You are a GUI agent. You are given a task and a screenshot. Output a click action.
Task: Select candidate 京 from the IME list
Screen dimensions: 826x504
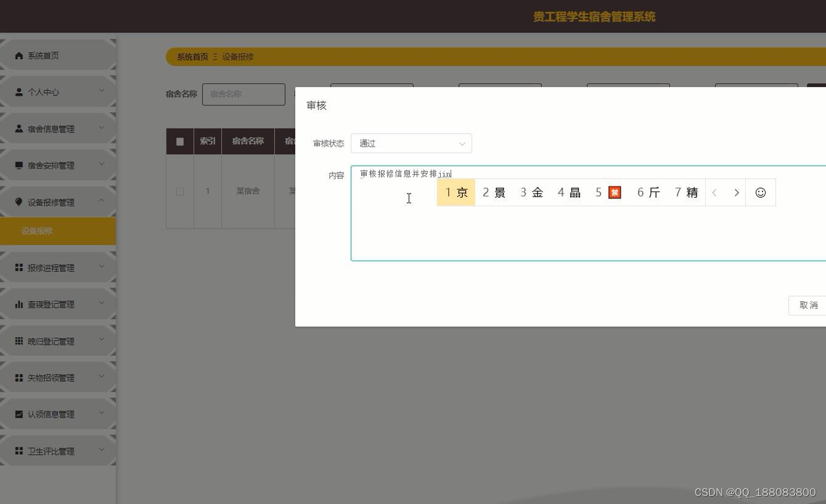pos(456,192)
